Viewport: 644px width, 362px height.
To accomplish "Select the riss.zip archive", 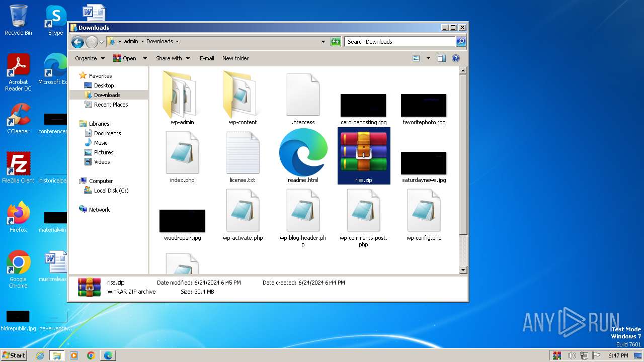I will pyautogui.click(x=364, y=156).
